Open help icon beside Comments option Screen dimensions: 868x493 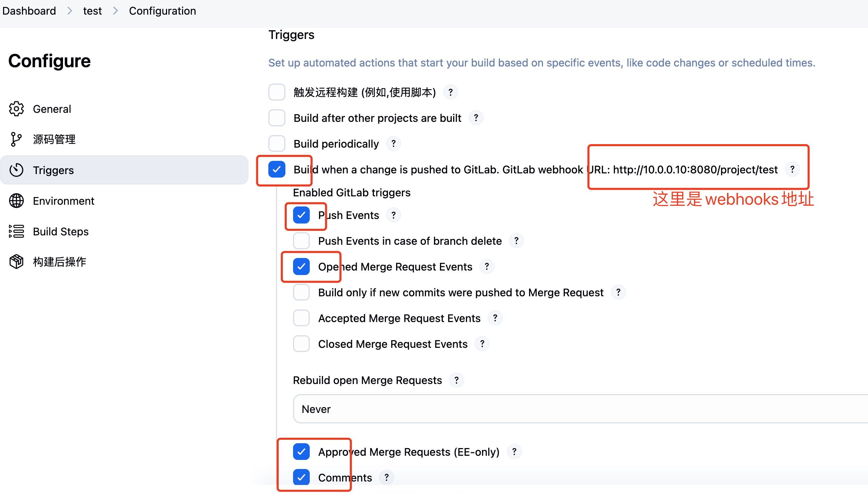(386, 477)
